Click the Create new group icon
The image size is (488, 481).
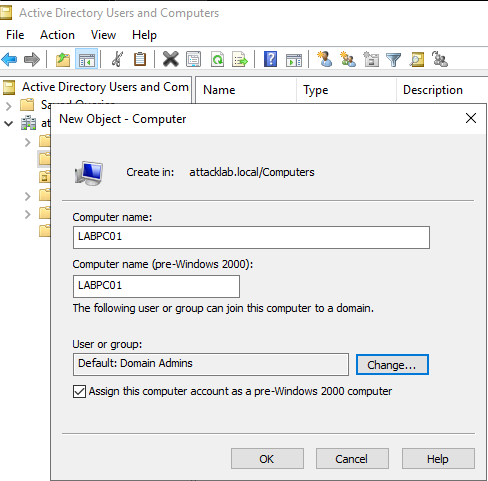[348, 59]
